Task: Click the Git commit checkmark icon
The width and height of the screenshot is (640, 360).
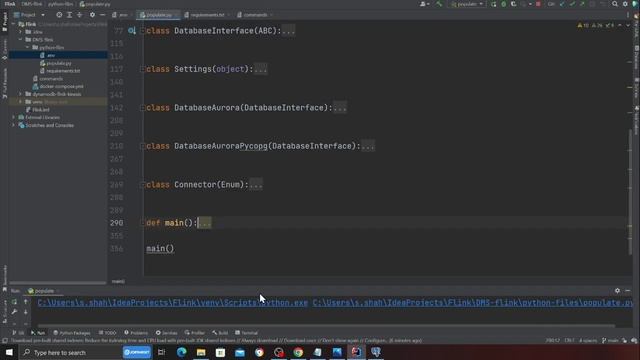Action: point(572,4)
